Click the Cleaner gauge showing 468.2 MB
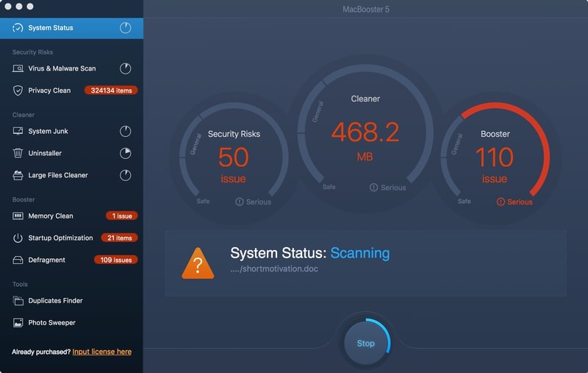 365,140
